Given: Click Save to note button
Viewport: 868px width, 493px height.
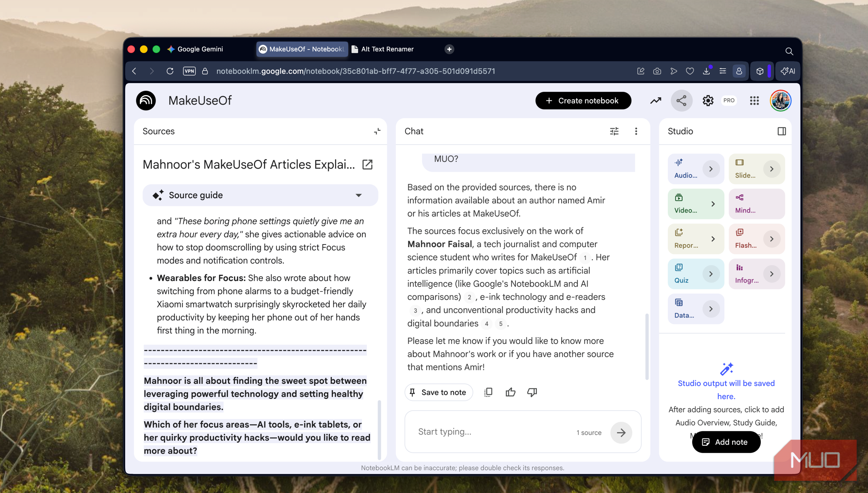Looking at the screenshot, I should click(x=438, y=392).
